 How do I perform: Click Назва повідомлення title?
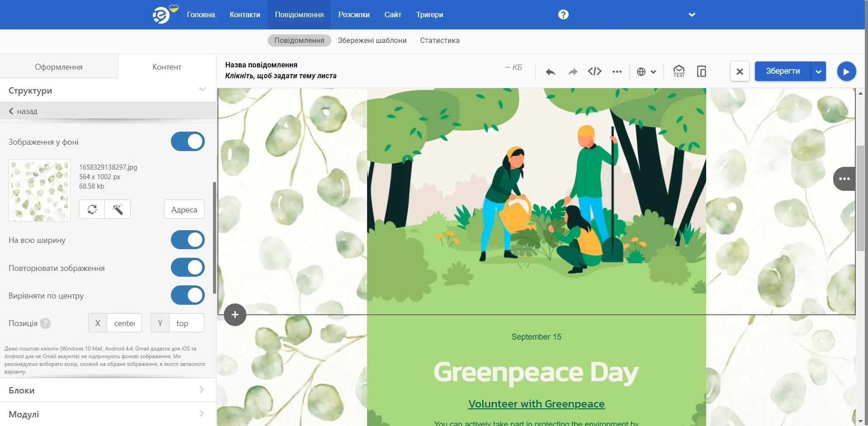pyautogui.click(x=261, y=65)
